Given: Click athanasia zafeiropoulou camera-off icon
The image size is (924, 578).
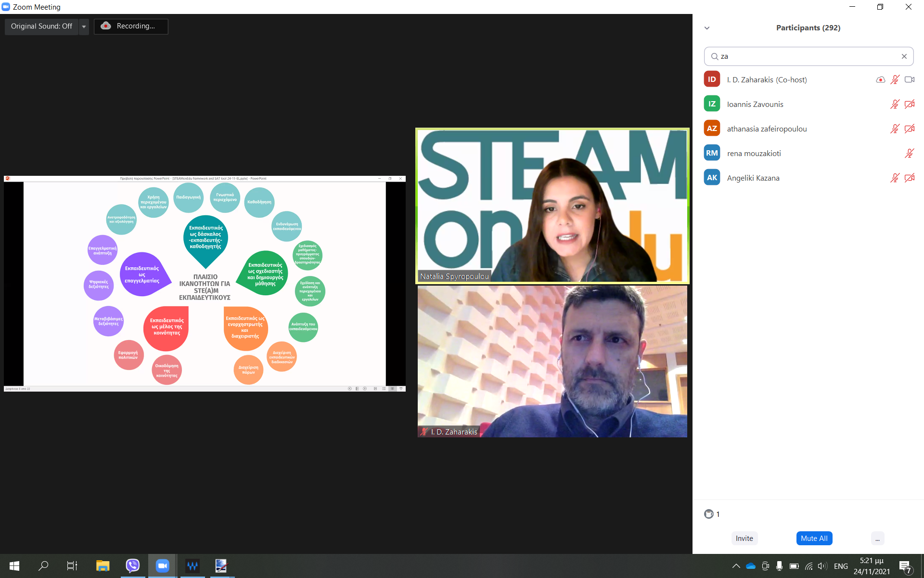Looking at the screenshot, I should tap(909, 129).
